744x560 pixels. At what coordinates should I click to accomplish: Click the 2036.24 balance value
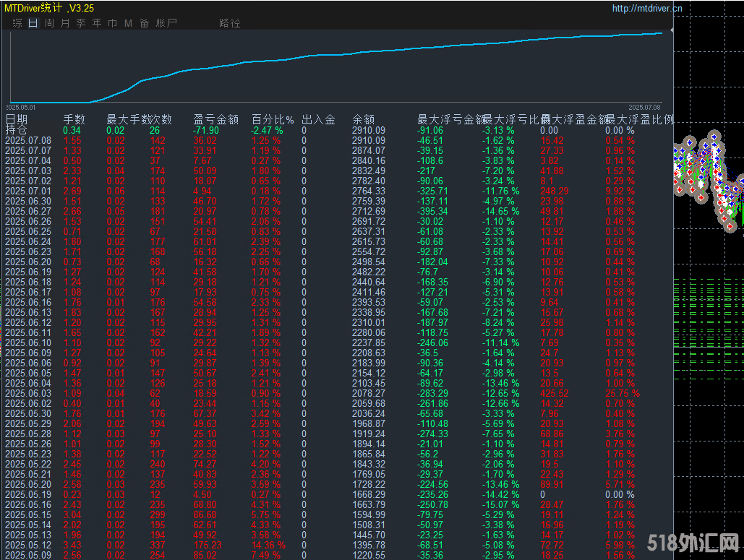pyautogui.click(x=369, y=413)
